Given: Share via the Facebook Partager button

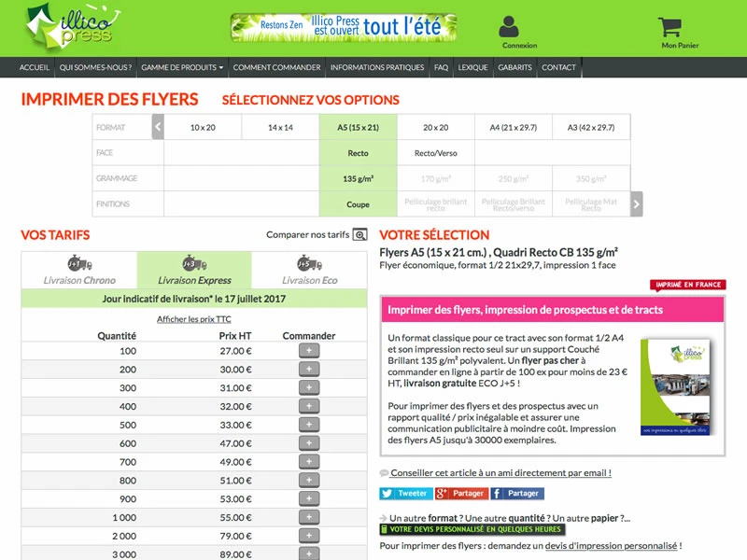Looking at the screenshot, I should [517, 494].
